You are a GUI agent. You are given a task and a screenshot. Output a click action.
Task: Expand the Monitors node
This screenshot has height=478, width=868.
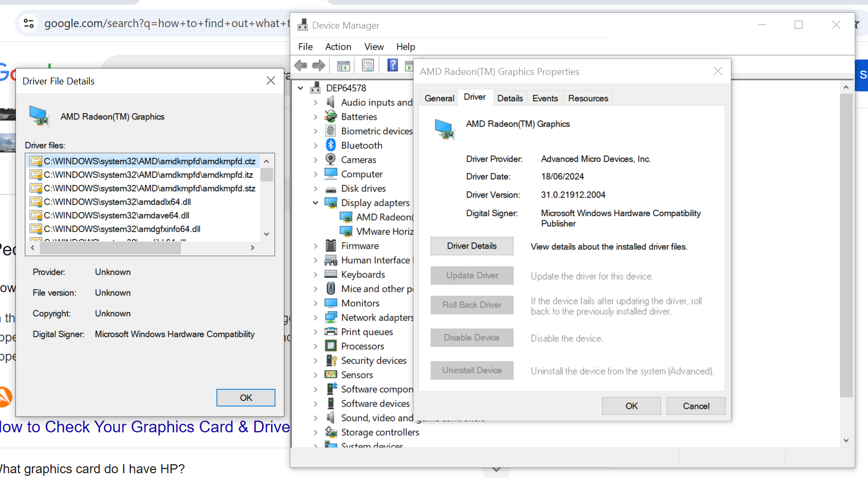(x=316, y=303)
